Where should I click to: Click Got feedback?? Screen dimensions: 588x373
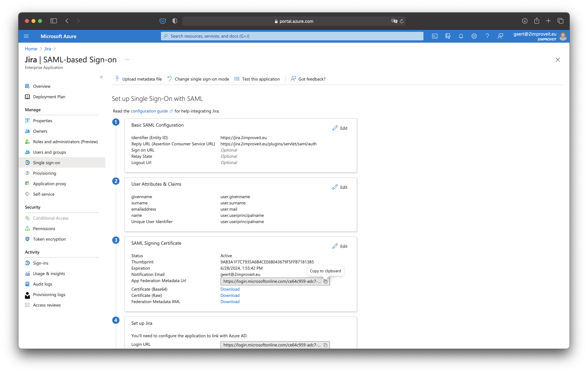tap(308, 79)
